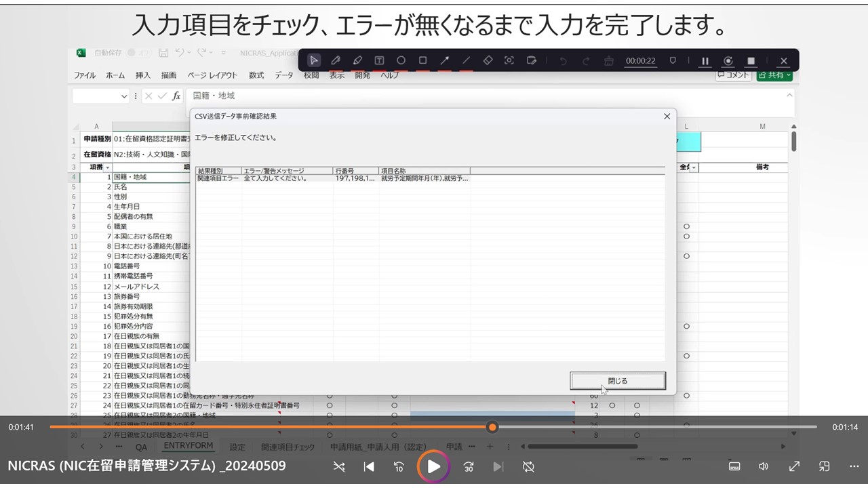Click the shield marker icon beside timer
The image size is (868, 488).
click(673, 60)
